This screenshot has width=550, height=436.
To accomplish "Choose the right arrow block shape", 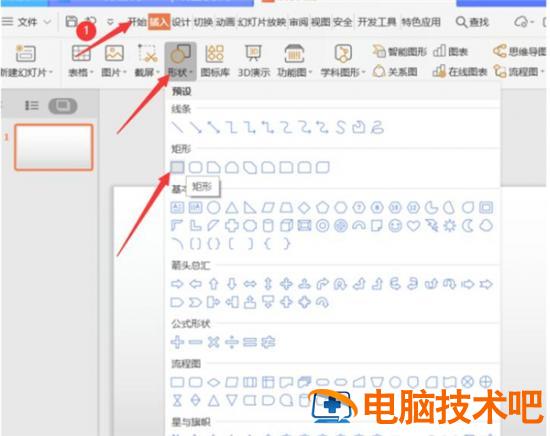I will [177, 284].
